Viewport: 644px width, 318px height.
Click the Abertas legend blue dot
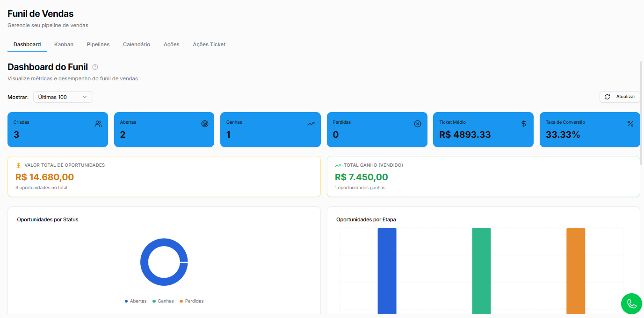coord(126,301)
